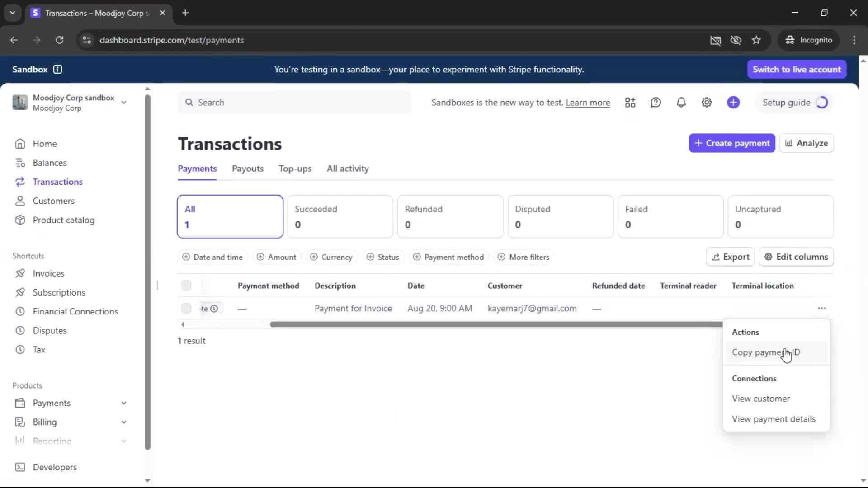This screenshot has width=868, height=488.
Task: Click the Analyze button
Action: 807,143
